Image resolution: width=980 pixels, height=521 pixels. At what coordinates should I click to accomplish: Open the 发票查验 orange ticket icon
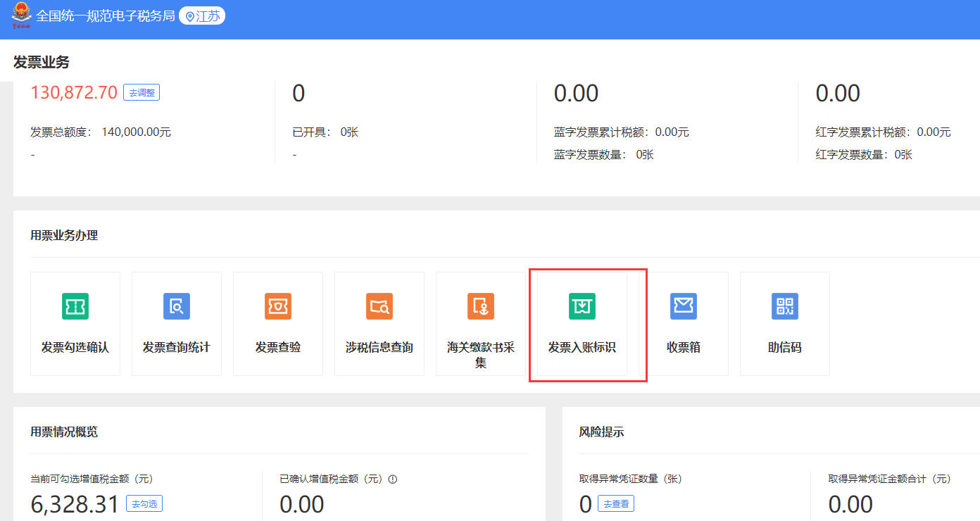(277, 306)
